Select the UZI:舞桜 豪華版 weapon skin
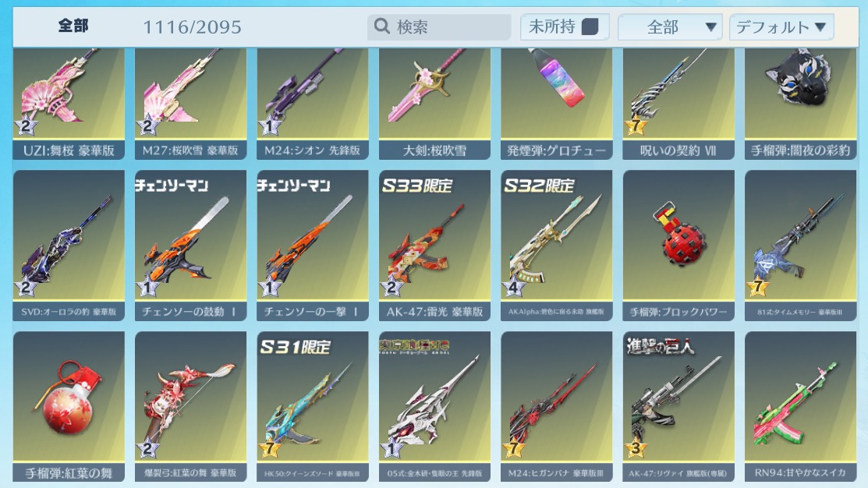Viewport: 868px width, 488px height. pyautogui.click(x=69, y=104)
